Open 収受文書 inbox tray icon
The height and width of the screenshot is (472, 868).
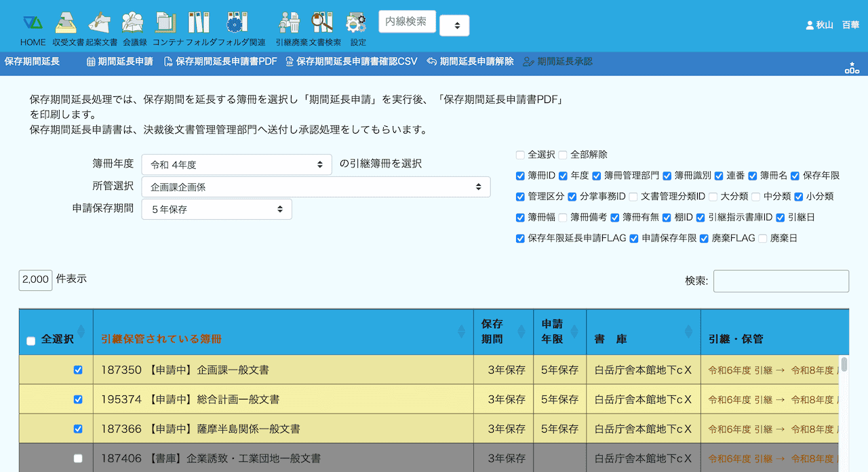coord(66,23)
